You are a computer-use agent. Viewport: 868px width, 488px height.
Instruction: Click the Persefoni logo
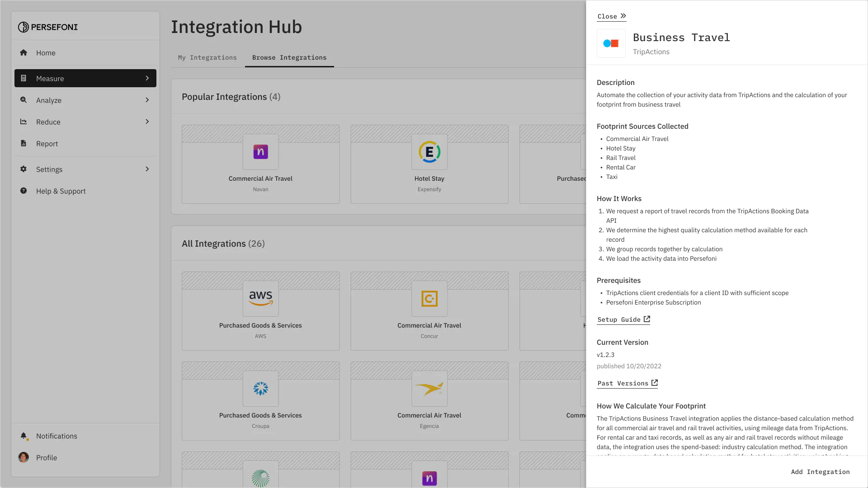click(47, 27)
